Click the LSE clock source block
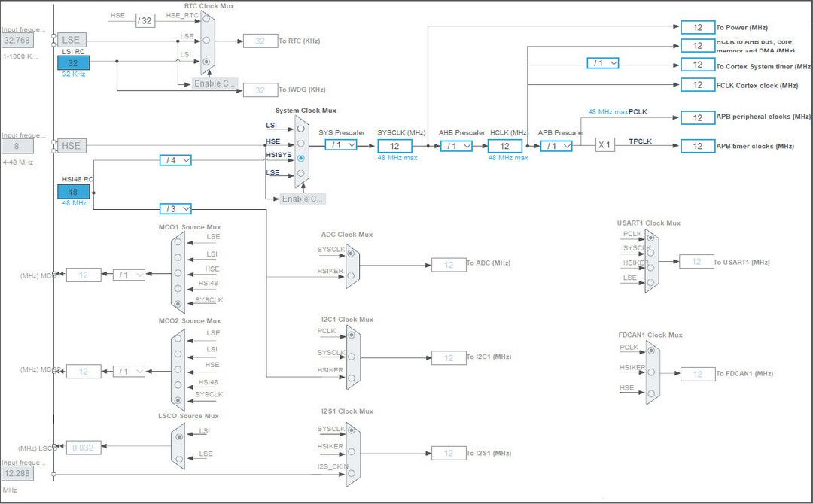This screenshot has height=504, width=813. 71,39
